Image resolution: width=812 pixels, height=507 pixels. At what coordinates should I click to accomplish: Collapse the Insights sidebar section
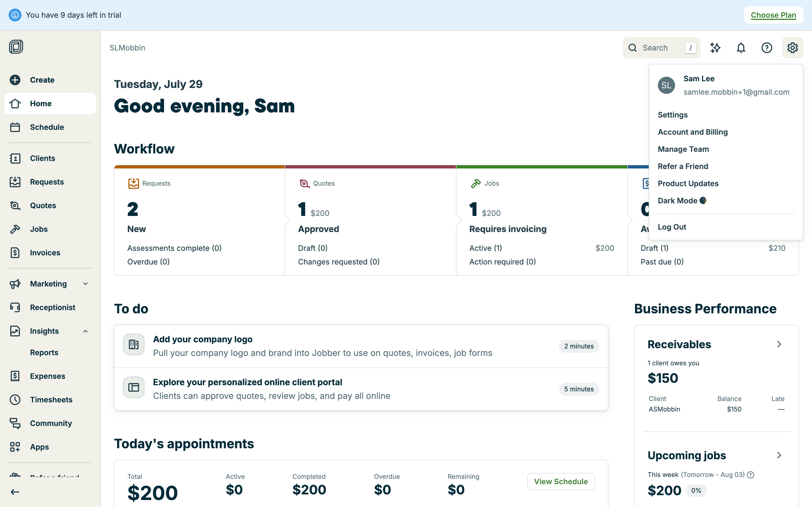pos(85,331)
